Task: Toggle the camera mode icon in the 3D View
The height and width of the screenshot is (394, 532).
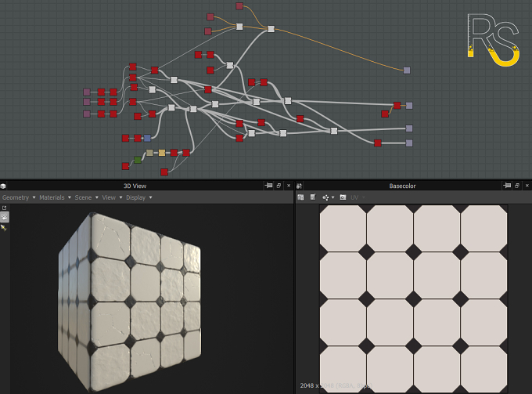Action: point(5,217)
